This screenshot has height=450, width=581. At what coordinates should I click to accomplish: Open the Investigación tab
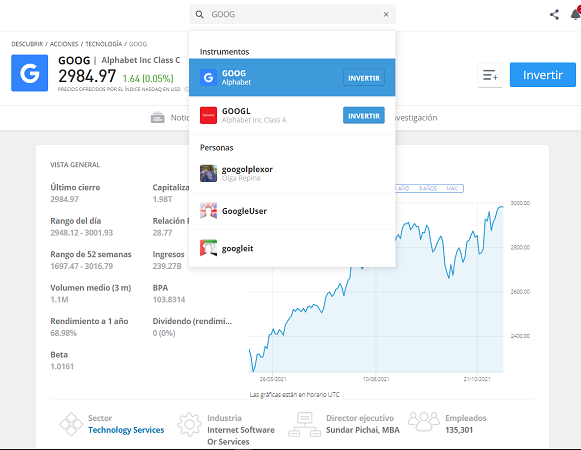click(416, 118)
